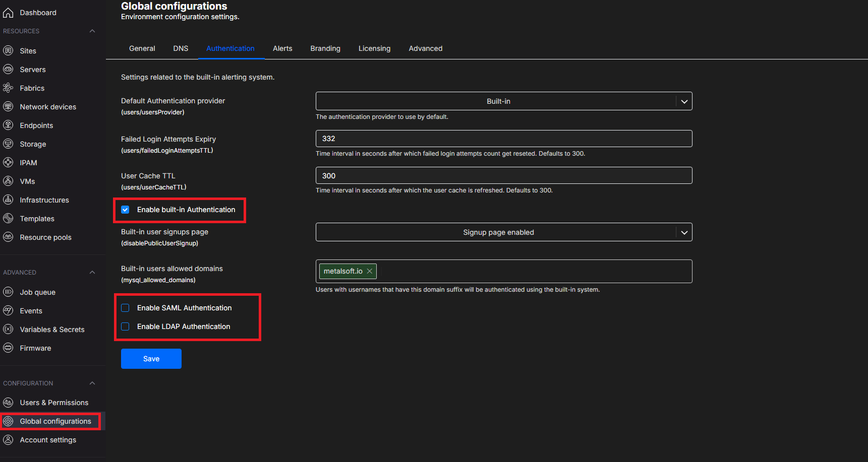Expand the Signup page enabled dropdown

point(503,232)
